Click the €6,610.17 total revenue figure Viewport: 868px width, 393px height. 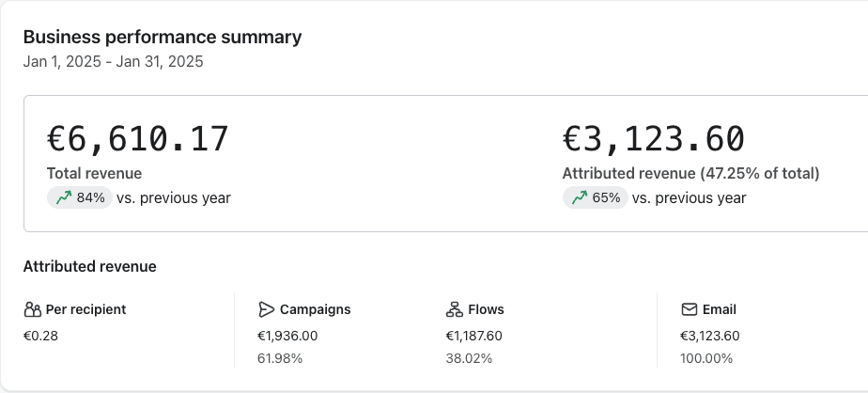[138, 138]
